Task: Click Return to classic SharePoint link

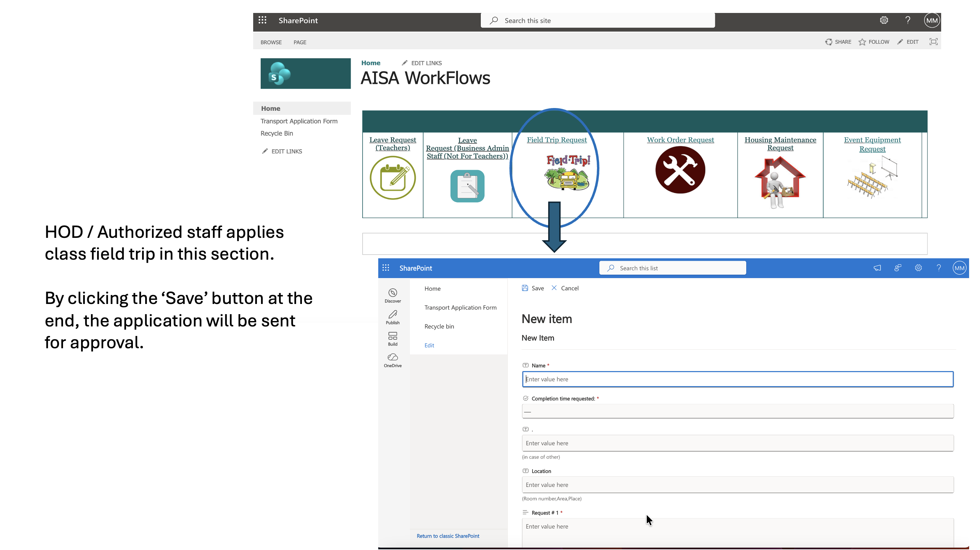Action: pos(447,536)
